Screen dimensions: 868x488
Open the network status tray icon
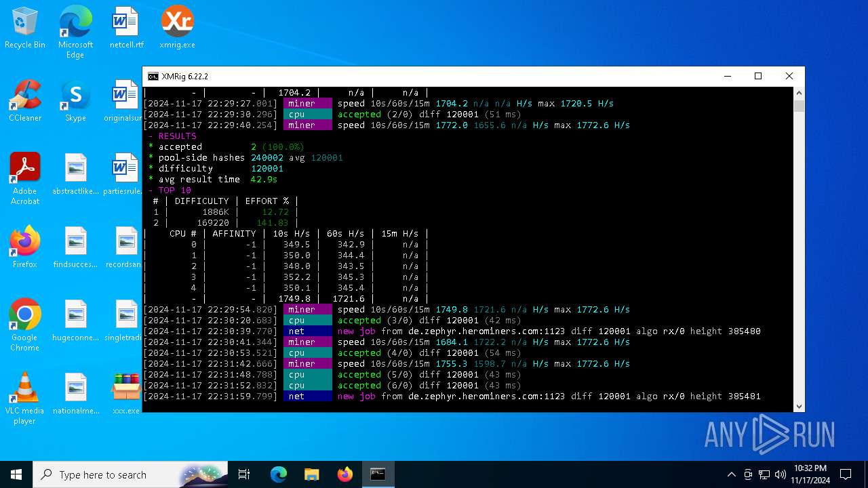[x=764, y=474]
